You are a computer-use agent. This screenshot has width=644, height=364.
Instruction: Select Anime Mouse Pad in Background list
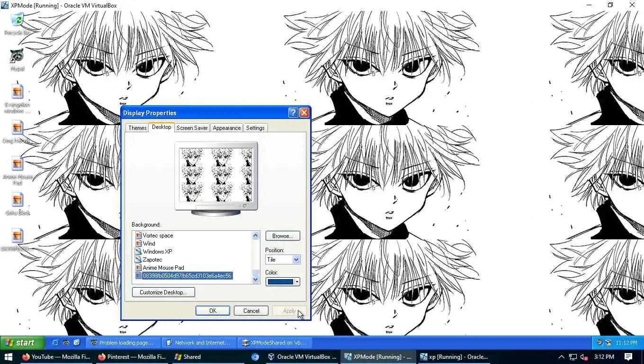coord(163,268)
